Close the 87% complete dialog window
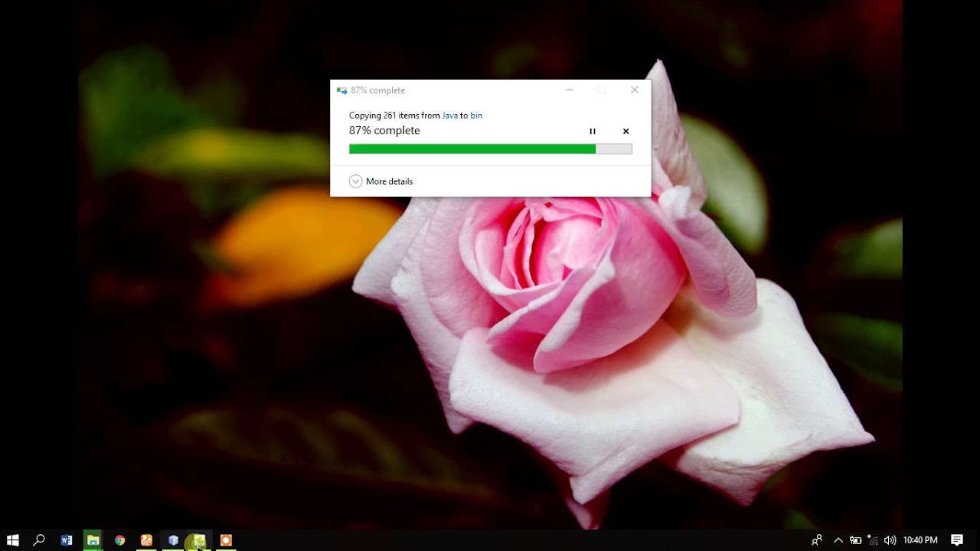The image size is (980, 551). (x=634, y=90)
